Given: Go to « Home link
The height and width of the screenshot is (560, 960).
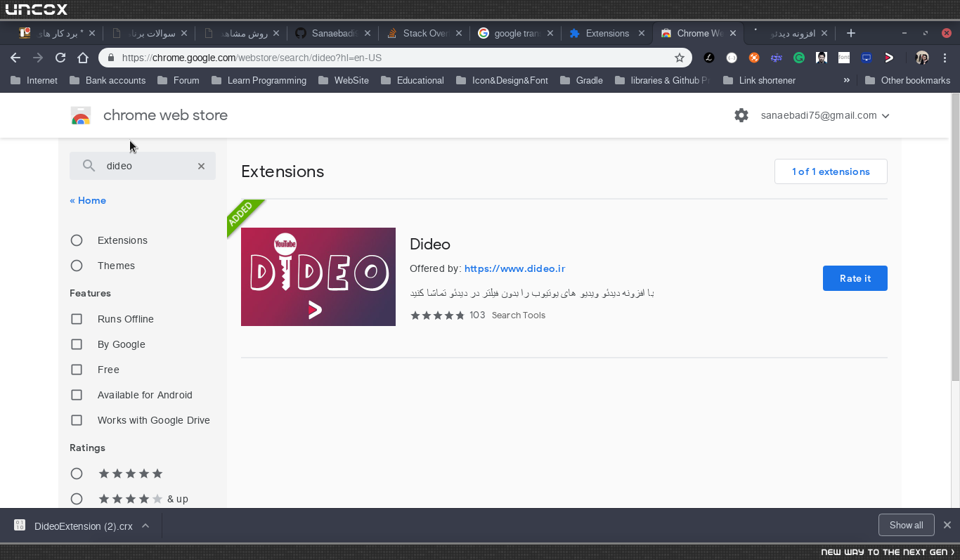Looking at the screenshot, I should click(88, 200).
